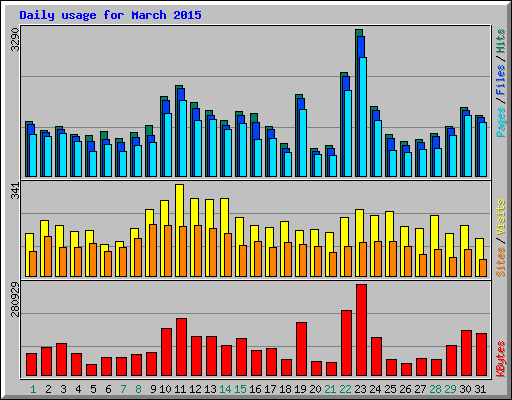The height and width of the screenshot is (400, 512).
Task: Click the red KBytes bar for day 22
Action: pyautogui.click(x=346, y=343)
